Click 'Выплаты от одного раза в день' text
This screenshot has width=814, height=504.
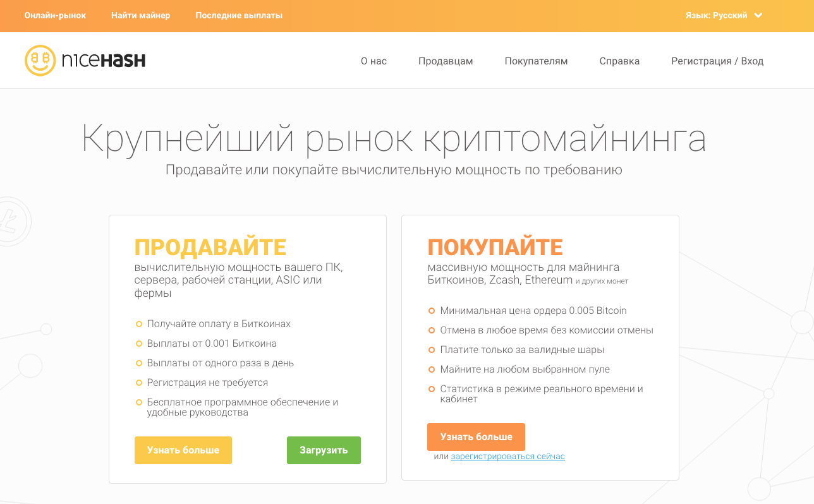point(220,363)
